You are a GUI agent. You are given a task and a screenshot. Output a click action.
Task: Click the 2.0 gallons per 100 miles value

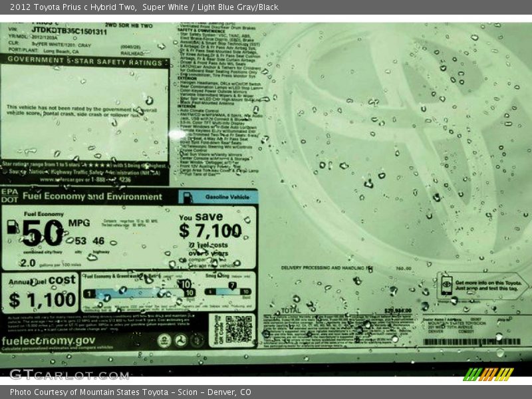coord(28,263)
